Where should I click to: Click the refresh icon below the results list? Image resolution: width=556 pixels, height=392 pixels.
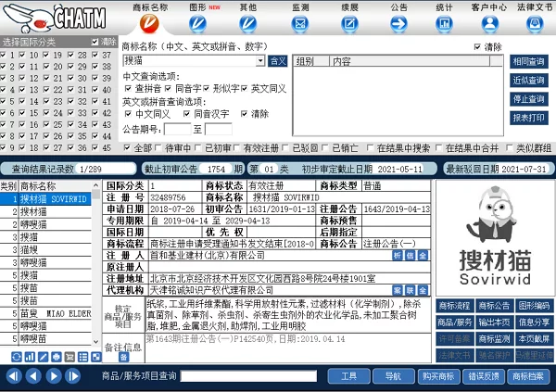tap(17, 357)
